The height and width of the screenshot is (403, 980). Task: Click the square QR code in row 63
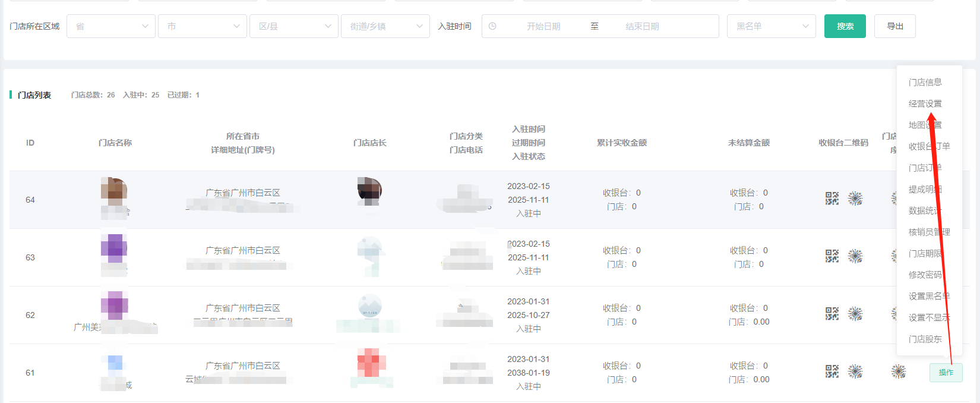[x=832, y=256]
